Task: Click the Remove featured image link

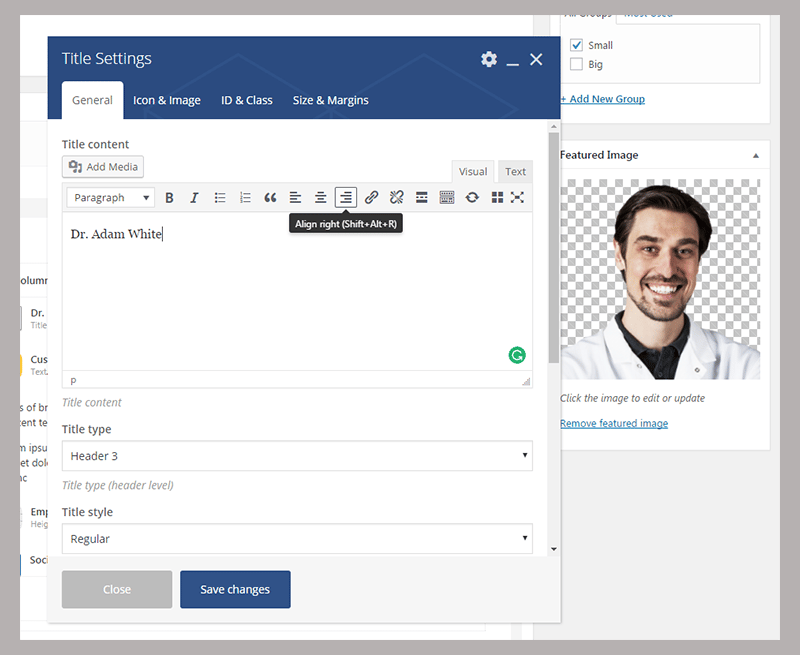Action: pos(614,423)
